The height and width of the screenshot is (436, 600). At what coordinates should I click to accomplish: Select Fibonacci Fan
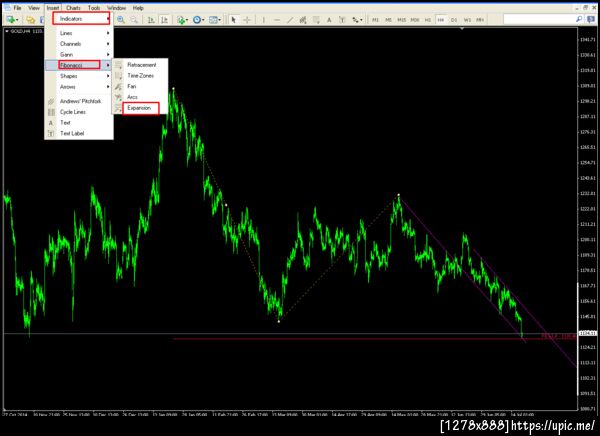[x=140, y=86]
